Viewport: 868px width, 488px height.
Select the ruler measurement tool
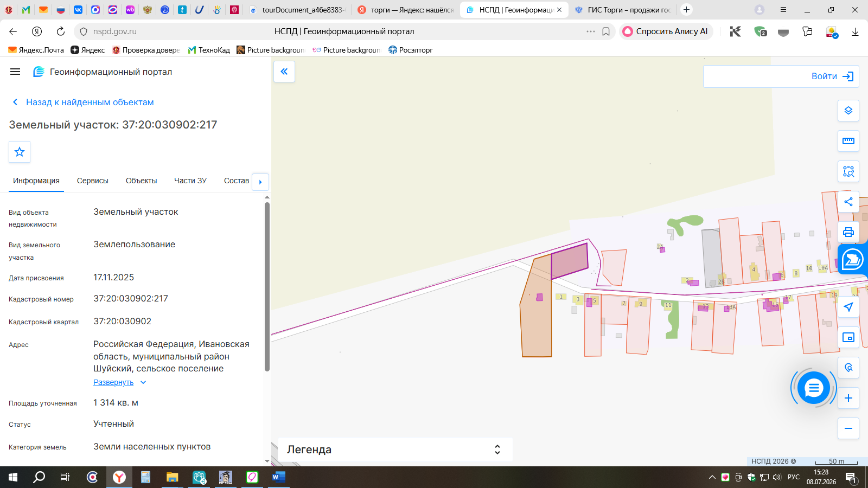[x=848, y=141]
